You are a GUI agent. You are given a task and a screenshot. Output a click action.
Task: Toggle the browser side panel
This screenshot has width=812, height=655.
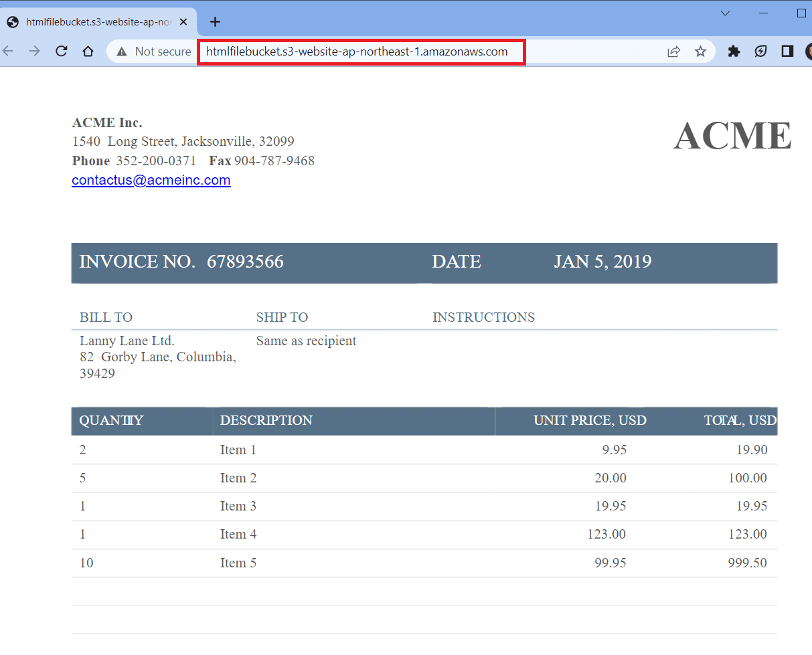click(x=787, y=52)
